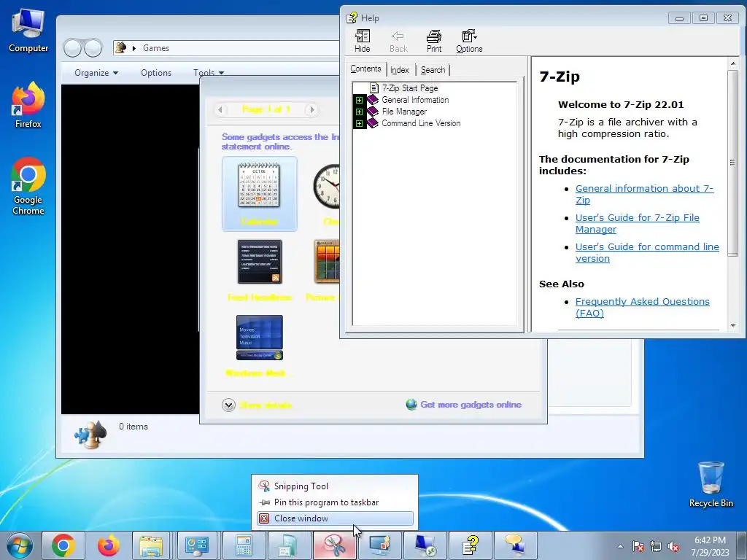The height and width of the screenshot is (560, 747).
Task: Click the Games window back button
Action: click(72, 48)
